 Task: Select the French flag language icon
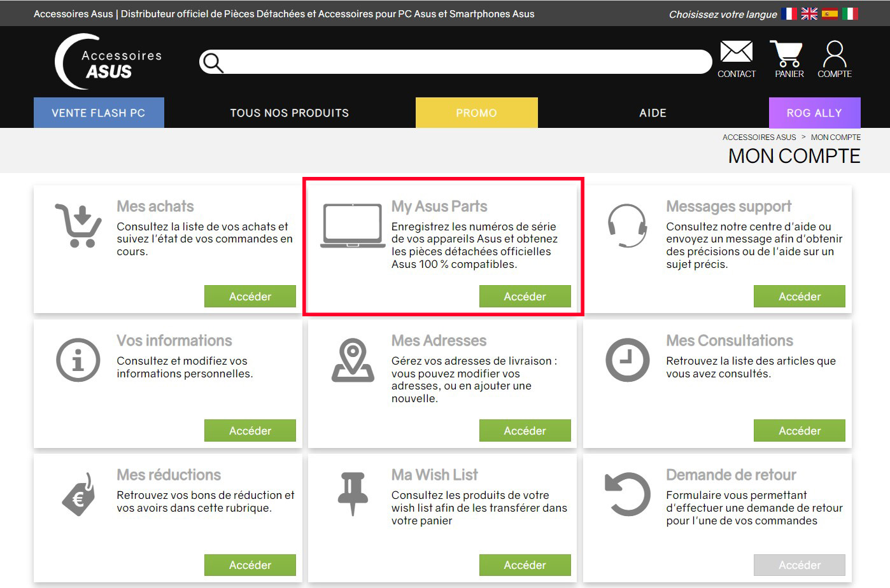pyautogui.click(x=789, y=13)
